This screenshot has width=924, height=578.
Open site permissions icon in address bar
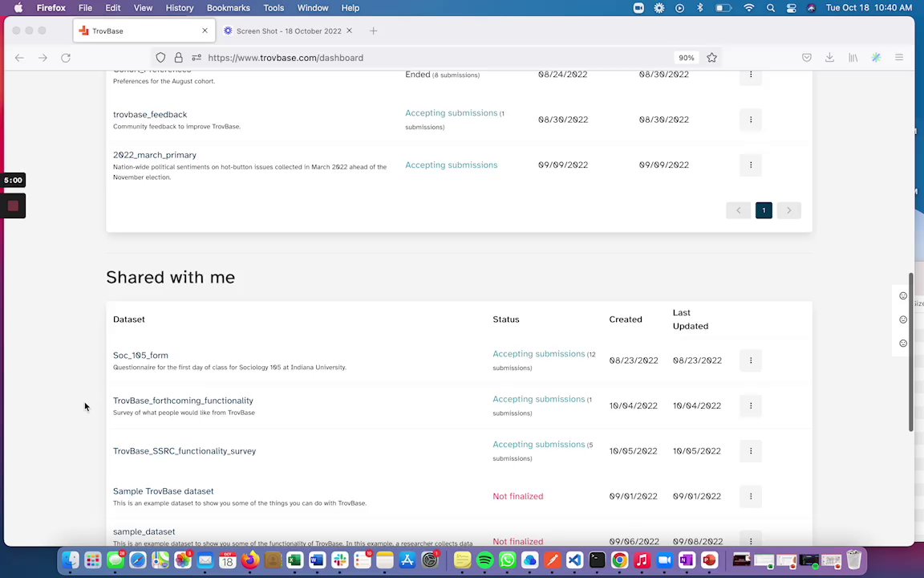197,58
